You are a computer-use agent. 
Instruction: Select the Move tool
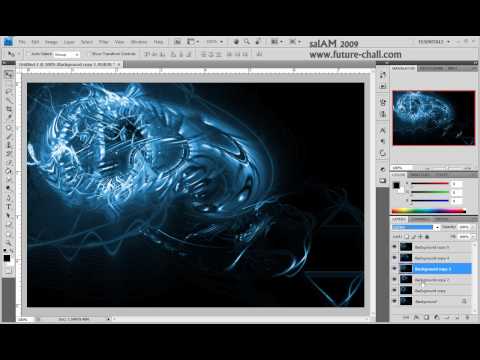pos(8,74)
